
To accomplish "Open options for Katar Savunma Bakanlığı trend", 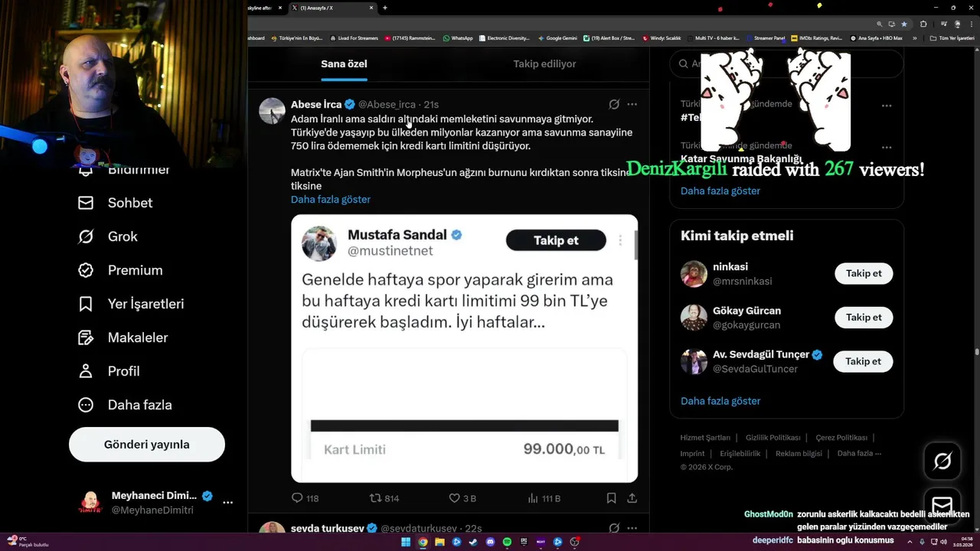I will (x=886, y=147).
